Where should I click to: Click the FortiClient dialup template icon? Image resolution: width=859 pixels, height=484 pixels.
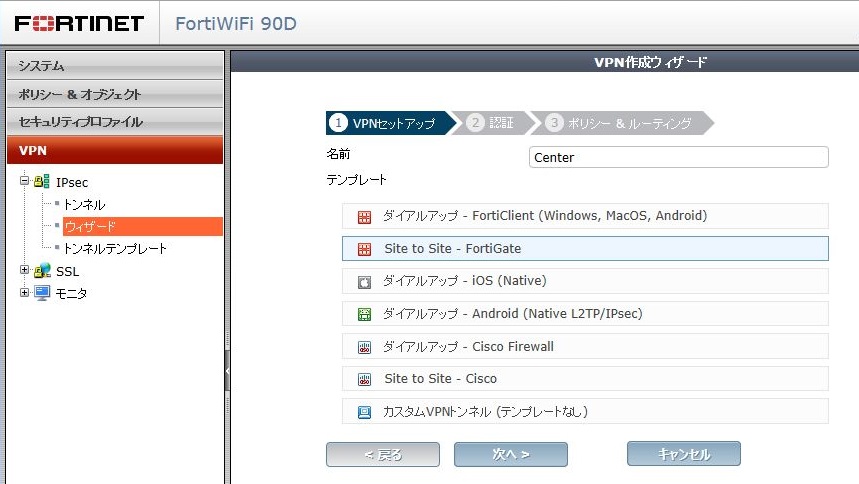364,217
